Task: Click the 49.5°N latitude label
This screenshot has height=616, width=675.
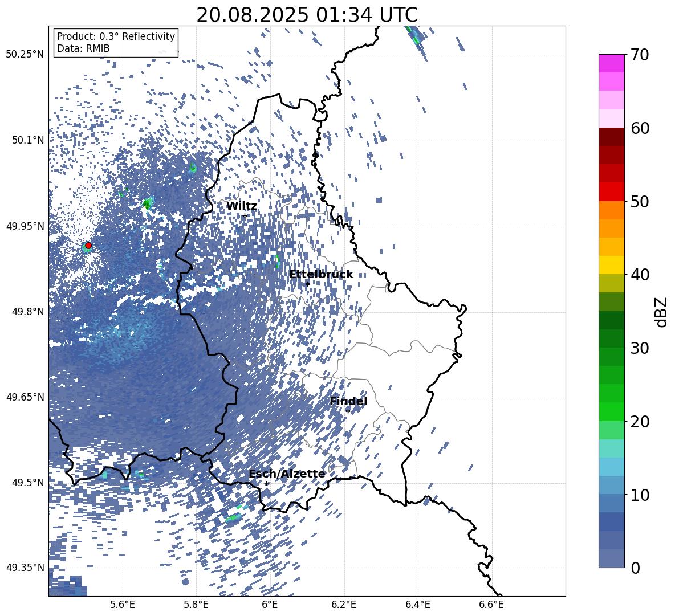Action: tap(27, 483)
